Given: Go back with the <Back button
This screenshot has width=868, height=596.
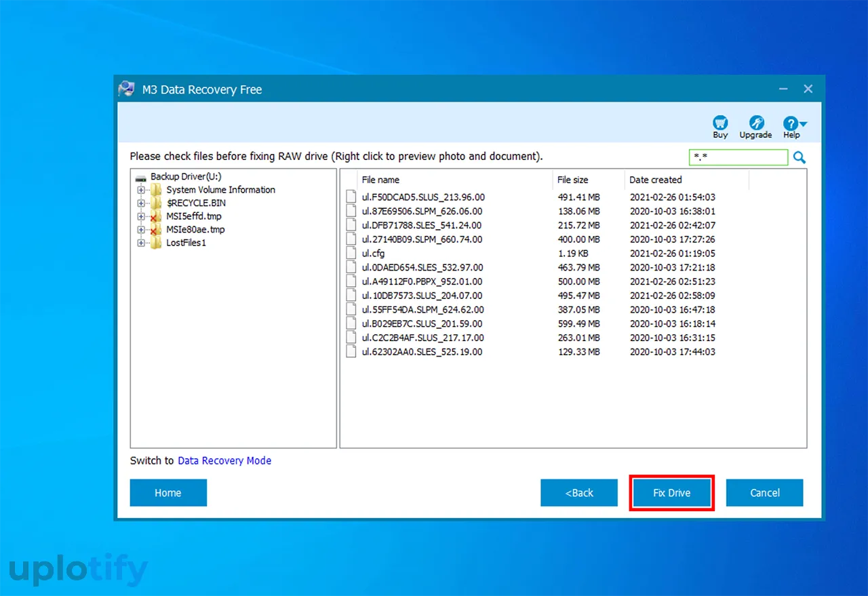Looking at the screenshot, I should [579, 493].
